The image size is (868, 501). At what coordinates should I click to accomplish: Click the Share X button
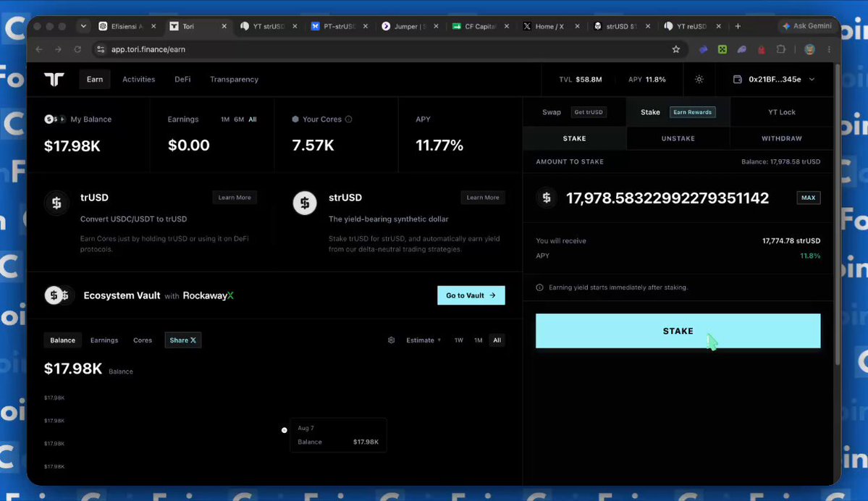pos(182,340)
